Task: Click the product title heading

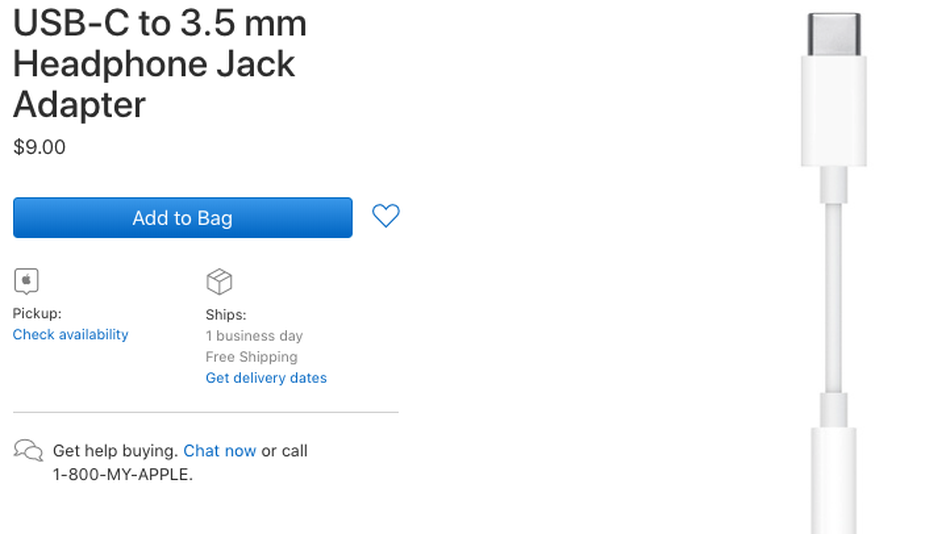Action: pyautogui.click(x=160, y=64)
